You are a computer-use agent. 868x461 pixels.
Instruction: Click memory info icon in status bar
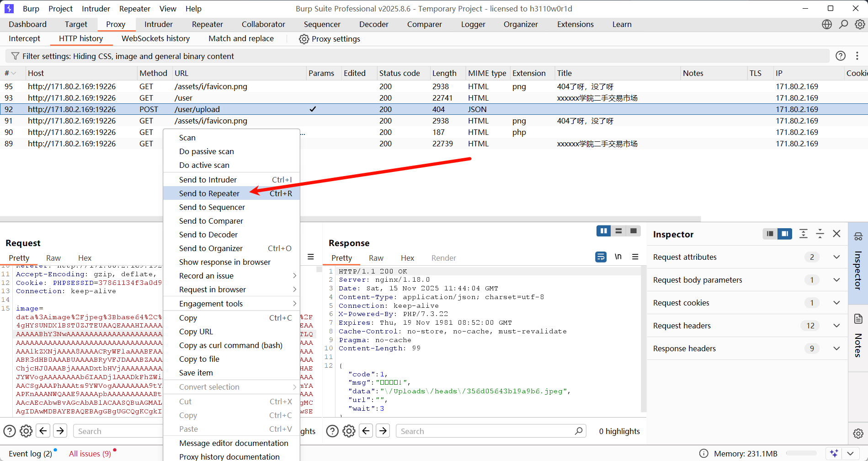tap(704, 454)
